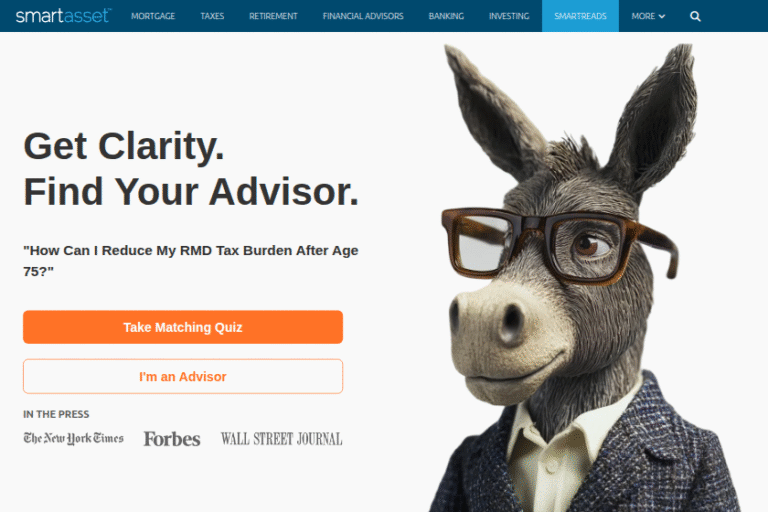Image resolution: width=768 pixels, height=512 pixels.
Task: Click The New York Times logo
Action: (73, 438)
